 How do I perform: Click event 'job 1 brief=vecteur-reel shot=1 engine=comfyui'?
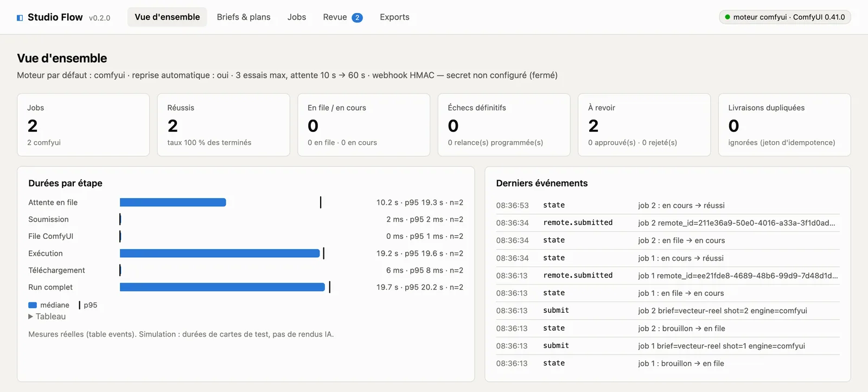722,346
